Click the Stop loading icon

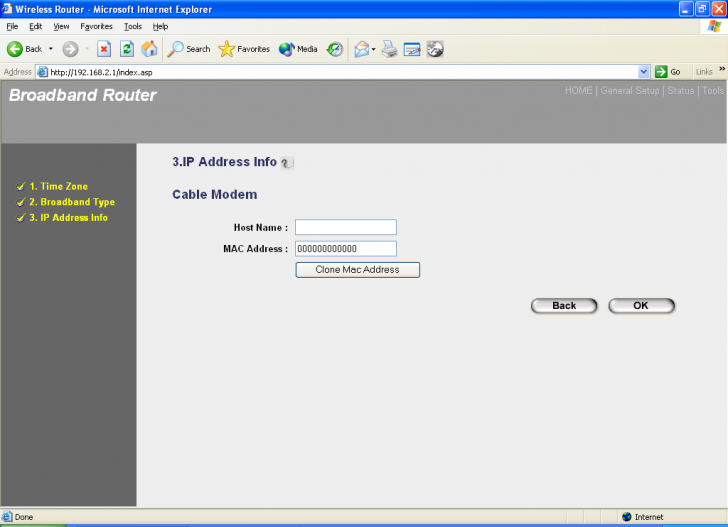point(103,48)
